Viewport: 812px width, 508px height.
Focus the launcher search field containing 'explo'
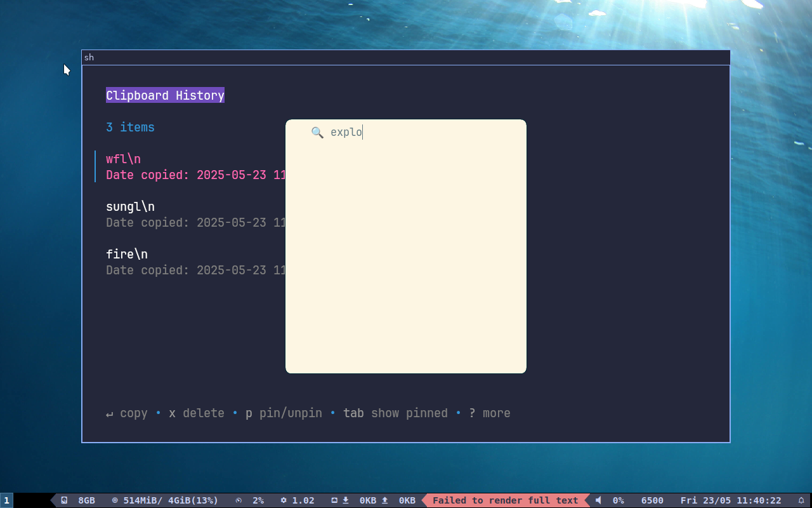click(406, 132)
